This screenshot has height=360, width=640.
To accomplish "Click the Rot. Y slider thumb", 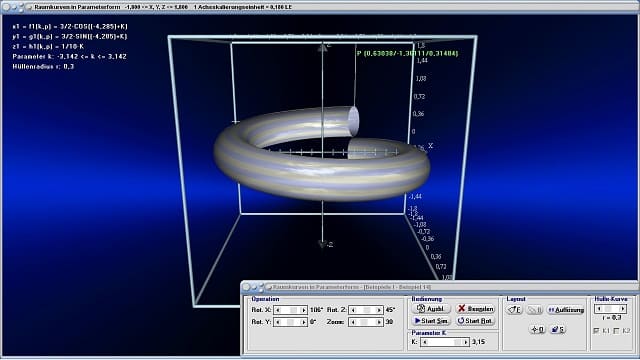I will tap(290, 322).
